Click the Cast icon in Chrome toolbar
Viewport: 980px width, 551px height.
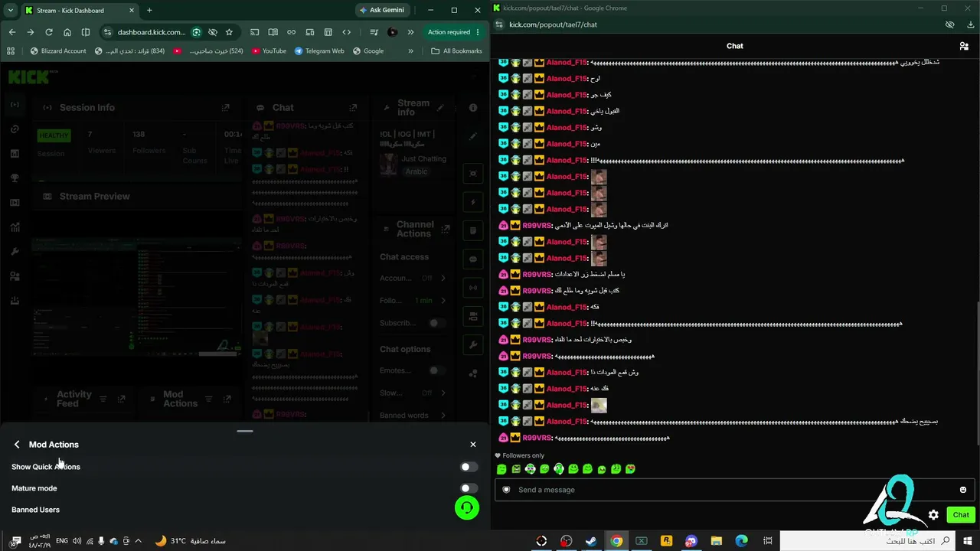click(x=255, y=32)
